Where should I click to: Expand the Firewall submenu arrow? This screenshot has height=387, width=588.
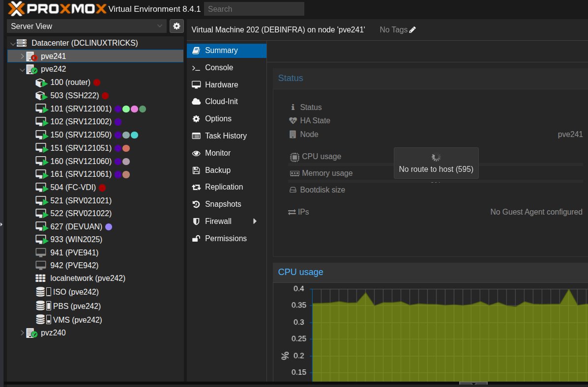click(x=255, y=221)
